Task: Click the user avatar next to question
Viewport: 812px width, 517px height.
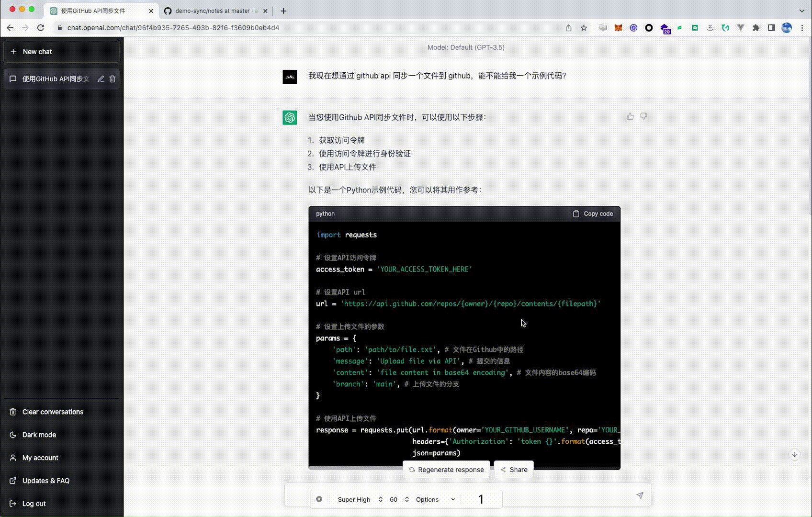Action: [290, 77]
